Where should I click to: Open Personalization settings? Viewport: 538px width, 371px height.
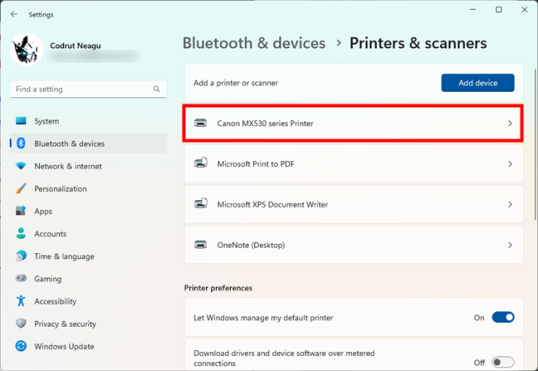(60, 189)
